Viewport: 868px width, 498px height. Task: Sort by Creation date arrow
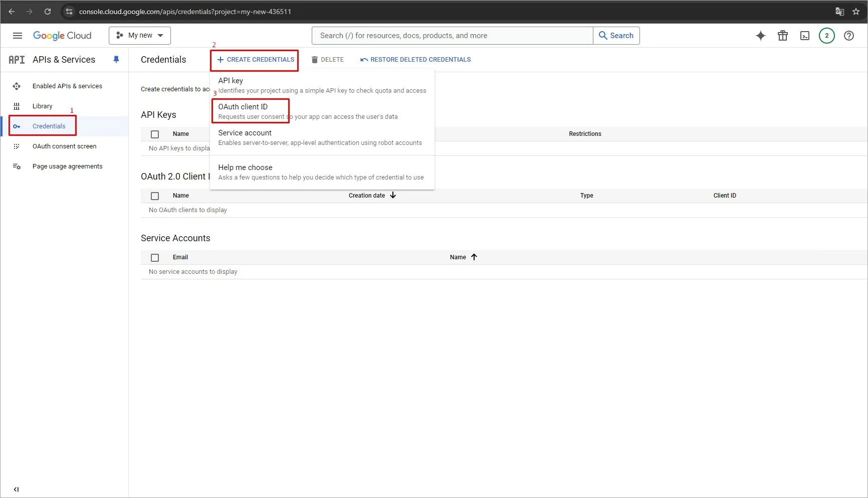tap(392, 195)
